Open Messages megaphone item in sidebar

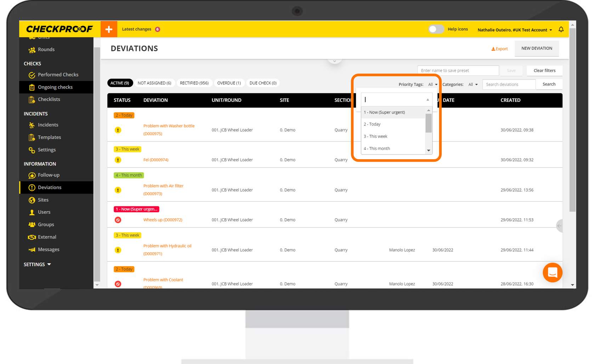(49, 249)
